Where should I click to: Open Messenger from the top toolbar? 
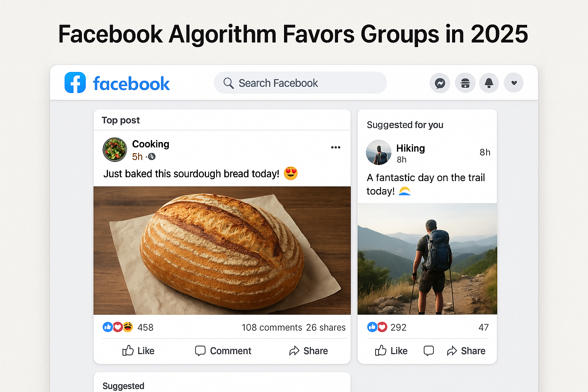point(439,83)
